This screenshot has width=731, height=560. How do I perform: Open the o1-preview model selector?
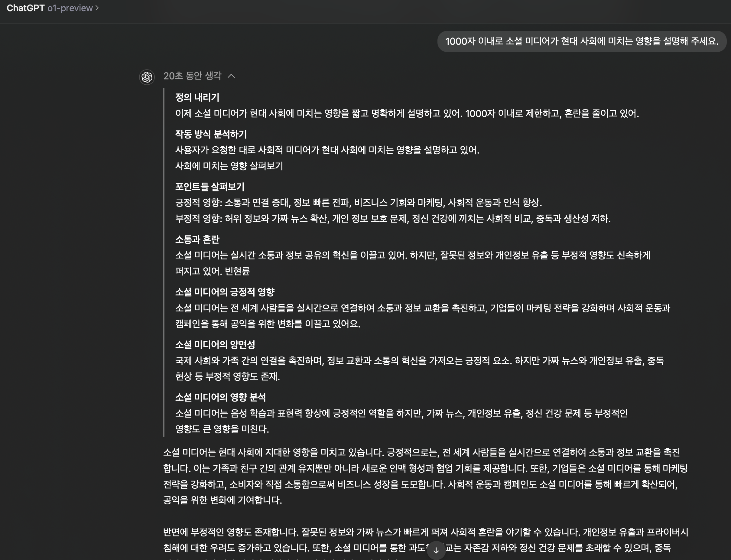point(70,8)
